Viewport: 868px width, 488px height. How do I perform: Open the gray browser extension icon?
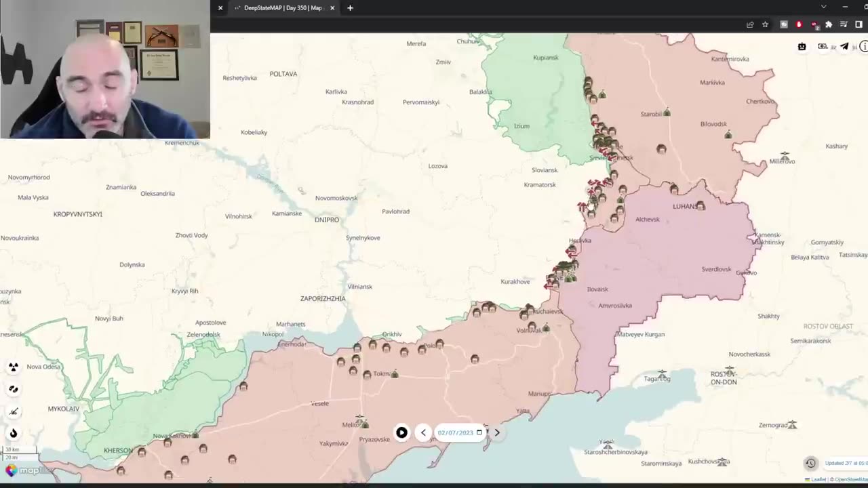tap(784, 24)
